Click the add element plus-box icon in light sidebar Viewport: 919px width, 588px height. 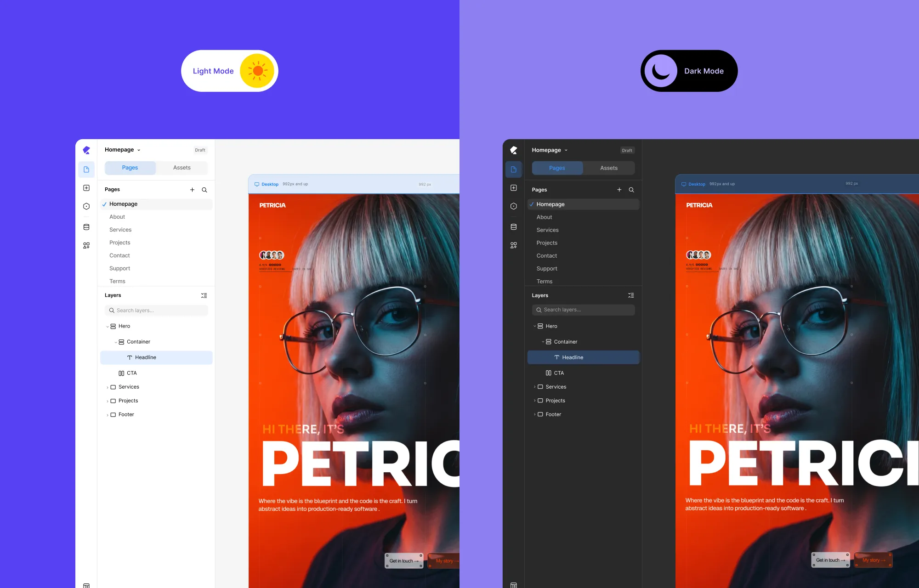click(x=86, y=188)
